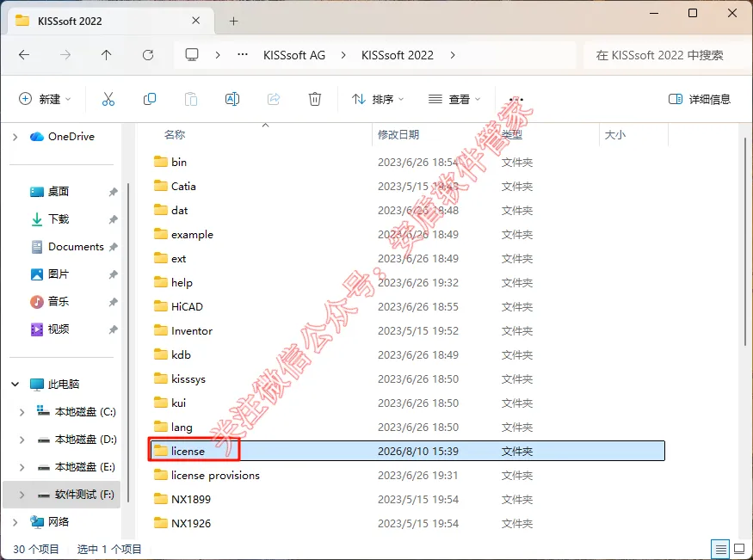Image resolution: width=753 pixels, height=560 pixels.
Task: Expand 软件测试 (F:) node
Action: [22, 495]
